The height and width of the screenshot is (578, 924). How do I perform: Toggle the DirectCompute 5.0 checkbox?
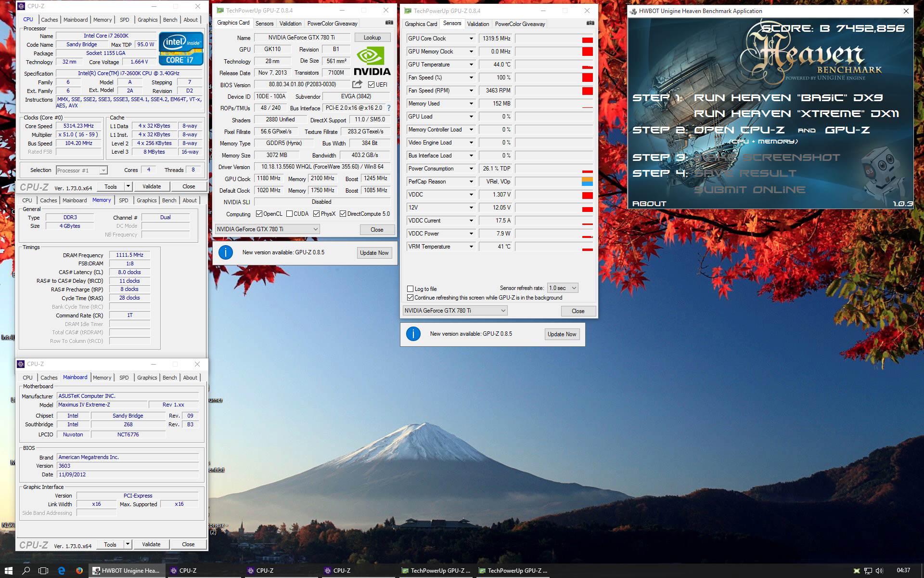(343, 214)
